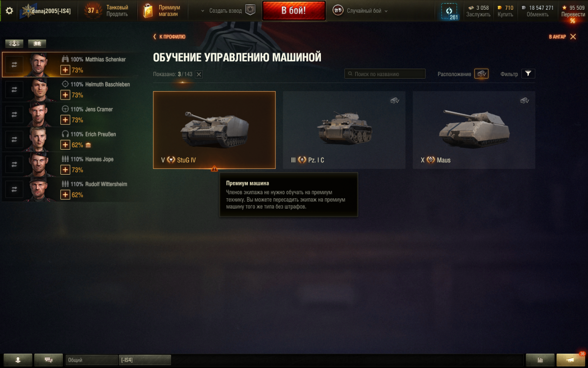Switch to the crew books tab
588x368 pixels.
point(37,44)
